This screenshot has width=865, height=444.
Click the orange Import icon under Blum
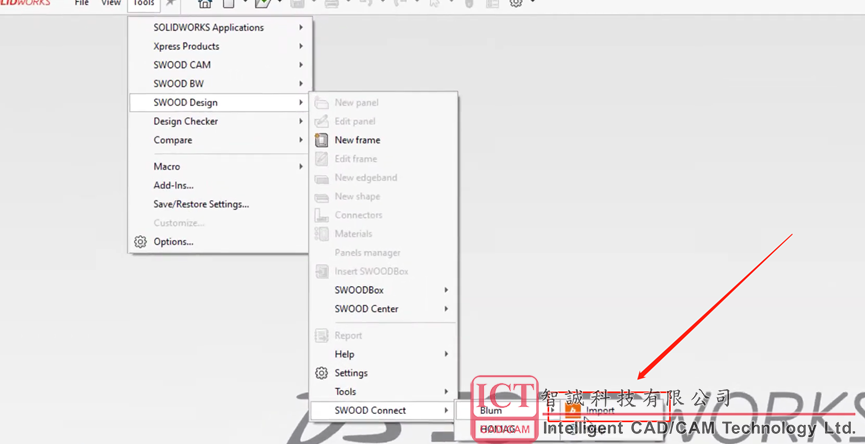point(574,410)
